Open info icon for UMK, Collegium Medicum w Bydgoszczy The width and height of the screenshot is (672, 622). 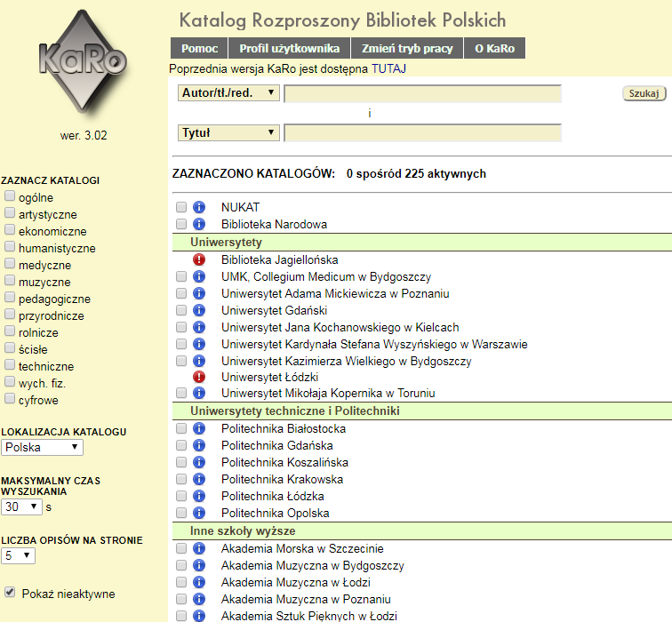[199, 276]
